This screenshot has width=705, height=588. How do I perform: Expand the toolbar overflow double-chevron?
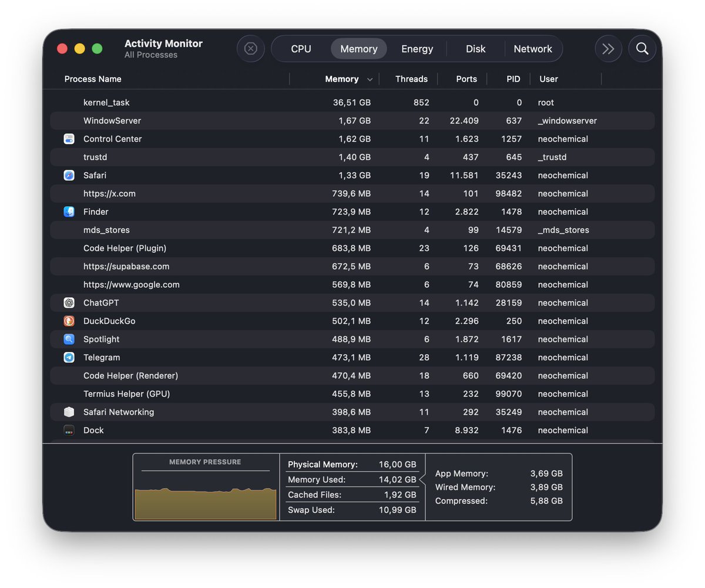tap(609, 49)
